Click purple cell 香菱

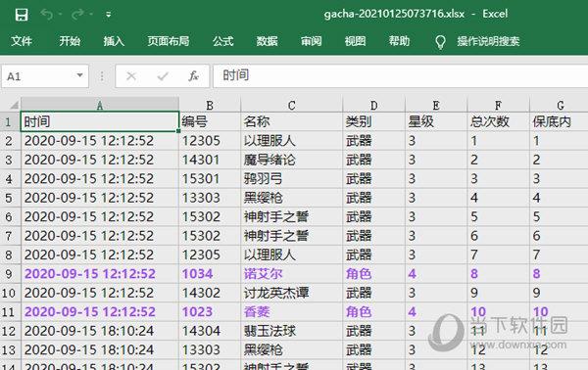(291, 311)
